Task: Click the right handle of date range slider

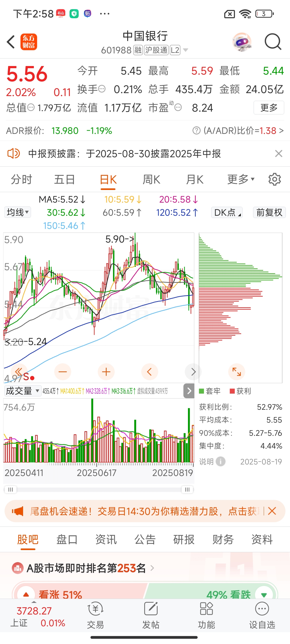Action: click(187, 489)
